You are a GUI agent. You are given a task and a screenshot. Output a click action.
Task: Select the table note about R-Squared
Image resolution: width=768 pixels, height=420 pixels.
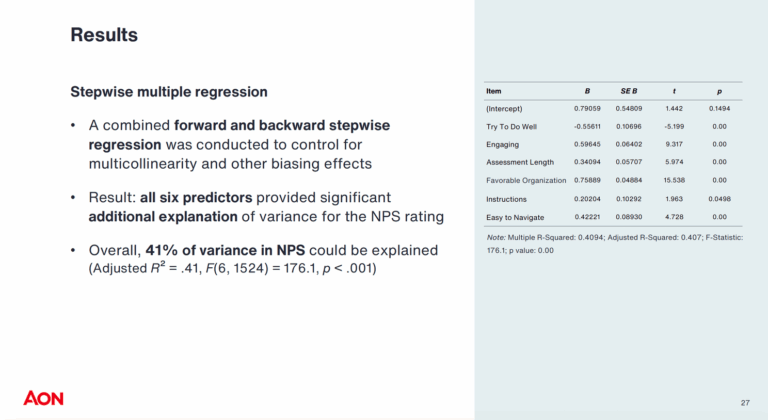click(x=613, y=243)
